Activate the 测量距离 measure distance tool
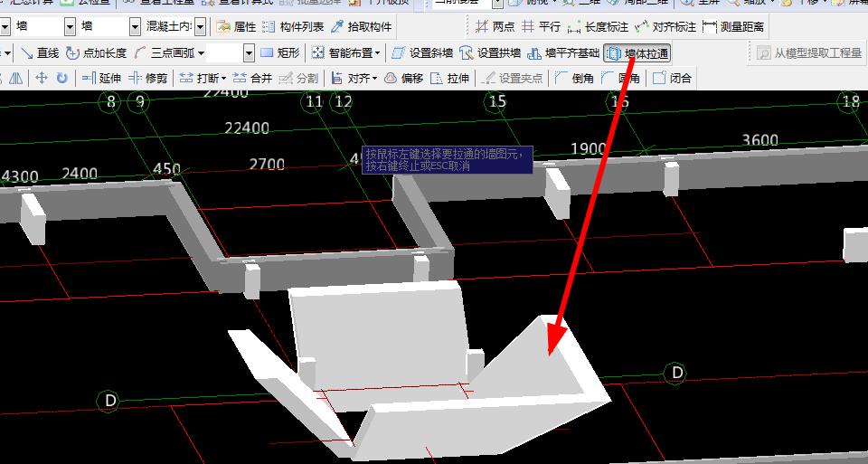The image size is (868, 464). coord(733,26)
